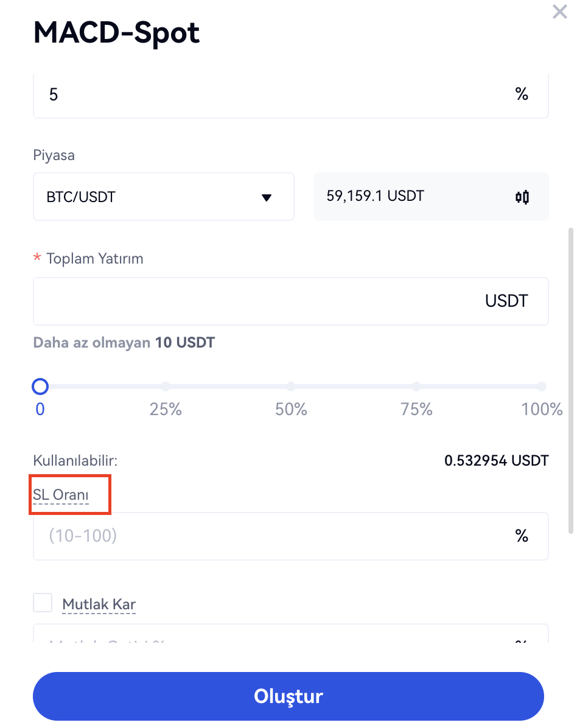Set investment slider to 100%

click(x=542, y=387)
